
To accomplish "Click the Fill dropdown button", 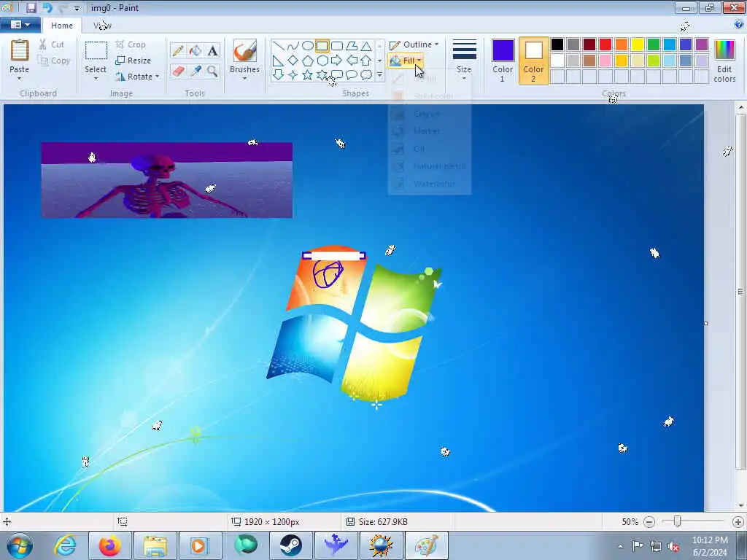I will pos(406,61).
